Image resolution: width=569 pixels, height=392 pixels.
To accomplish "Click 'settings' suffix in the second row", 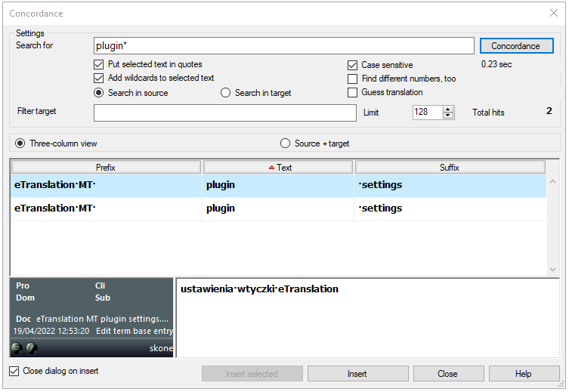I will tap(382, 208).
